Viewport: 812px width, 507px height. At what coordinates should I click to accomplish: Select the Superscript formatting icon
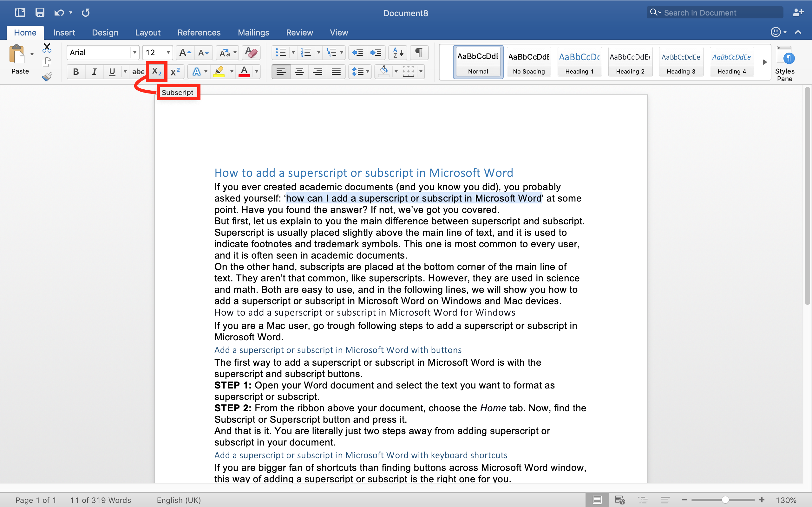click(175, 71)
